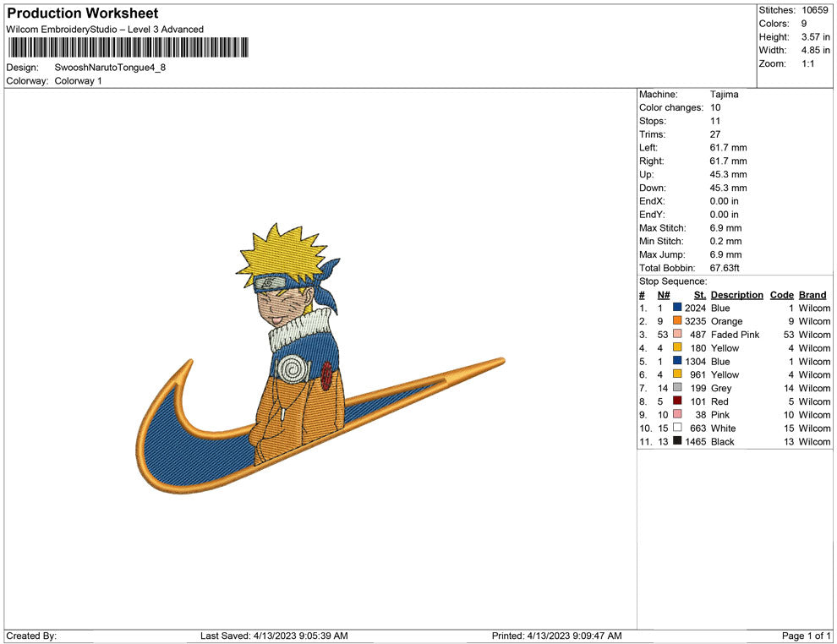Click the St. column header

(700, 294)
